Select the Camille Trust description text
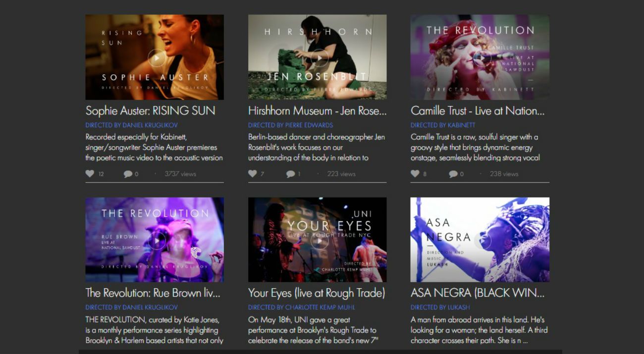Screen dimensions: 644x354 pyautogui.click(x=475, y=147)
